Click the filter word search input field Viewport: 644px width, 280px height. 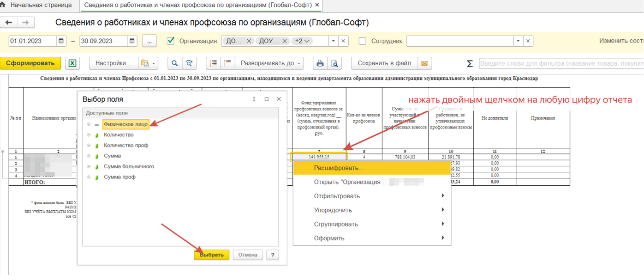pyautogui.click(x=561, y=63)
